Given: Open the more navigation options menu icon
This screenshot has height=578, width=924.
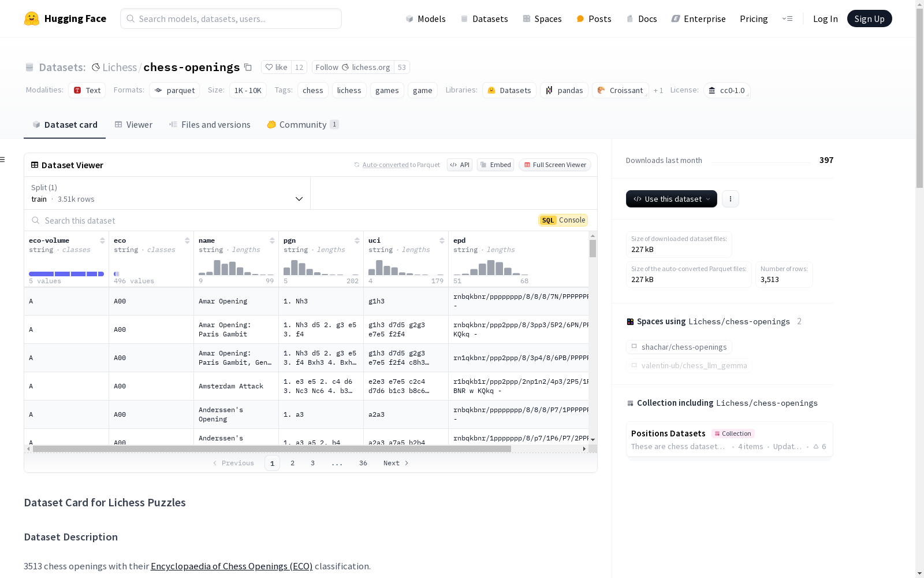Looking at the screenshot, I should 787,18.
